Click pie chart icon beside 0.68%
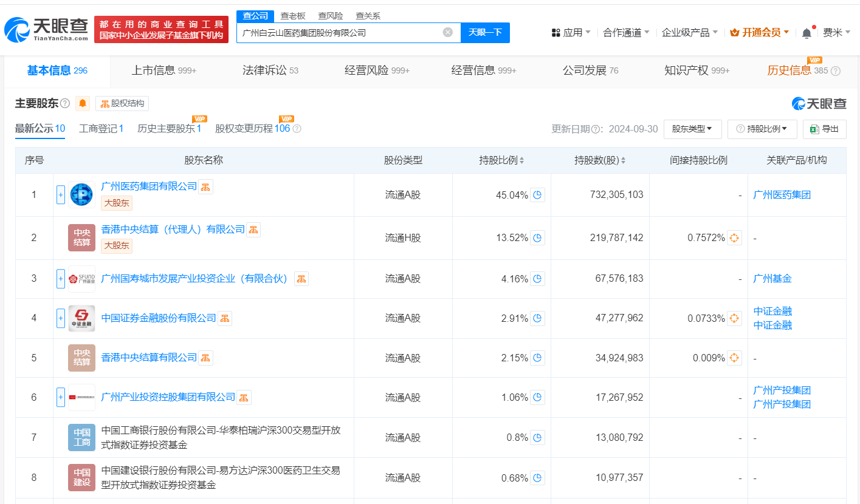The image size is (860, 504). (x=537, y=478)
